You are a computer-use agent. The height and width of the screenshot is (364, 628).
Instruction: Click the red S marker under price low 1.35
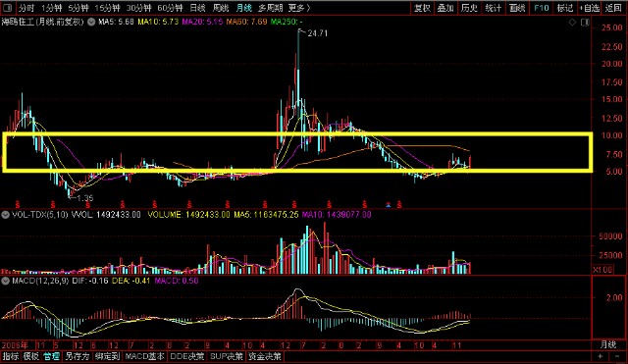click(x=87, y=205)
